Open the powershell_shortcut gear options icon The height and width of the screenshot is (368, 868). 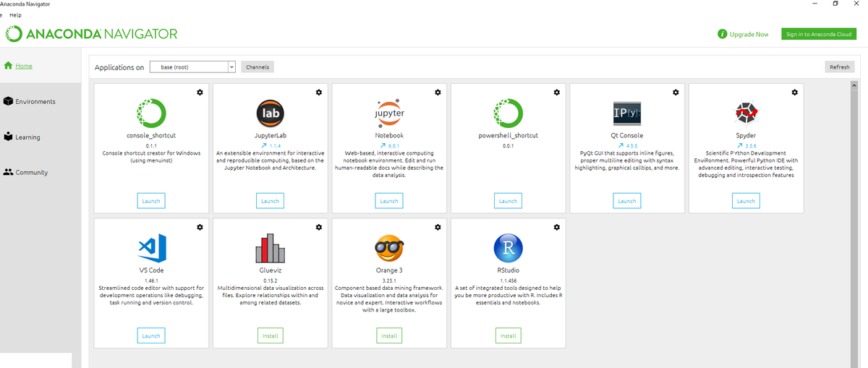(556, 93)
